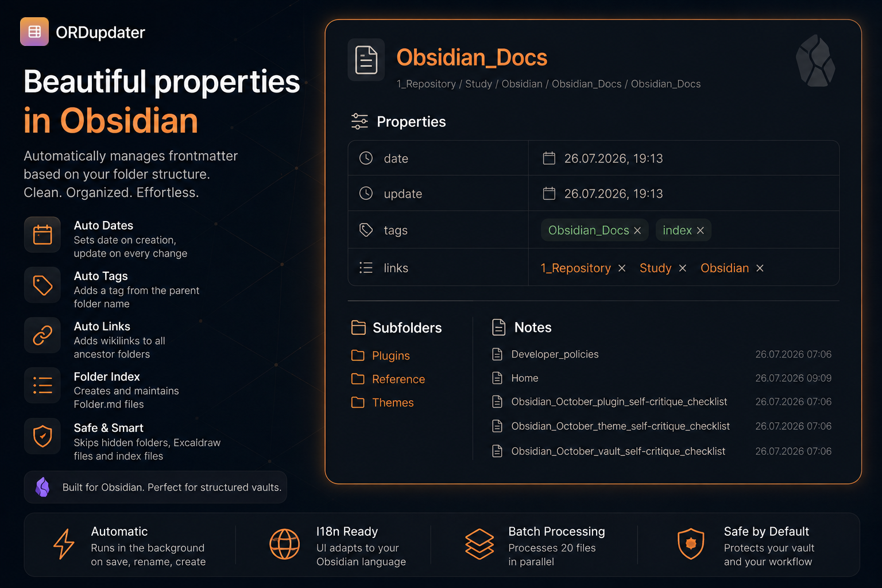Click the I18n Ready globe icon

(x=285, y=544)
